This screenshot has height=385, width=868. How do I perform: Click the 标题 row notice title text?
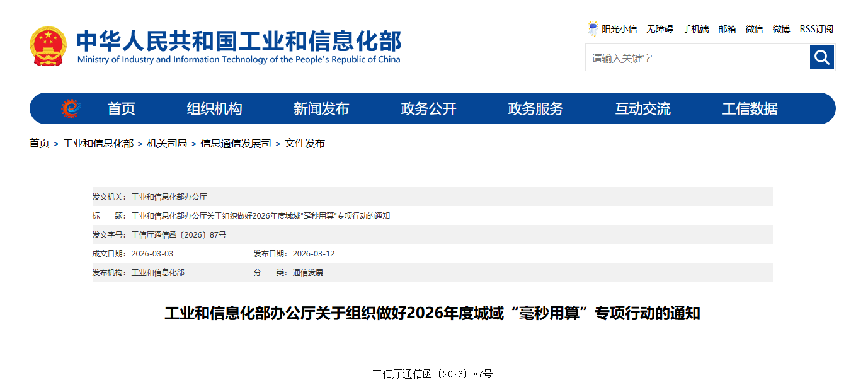point(261,215)
